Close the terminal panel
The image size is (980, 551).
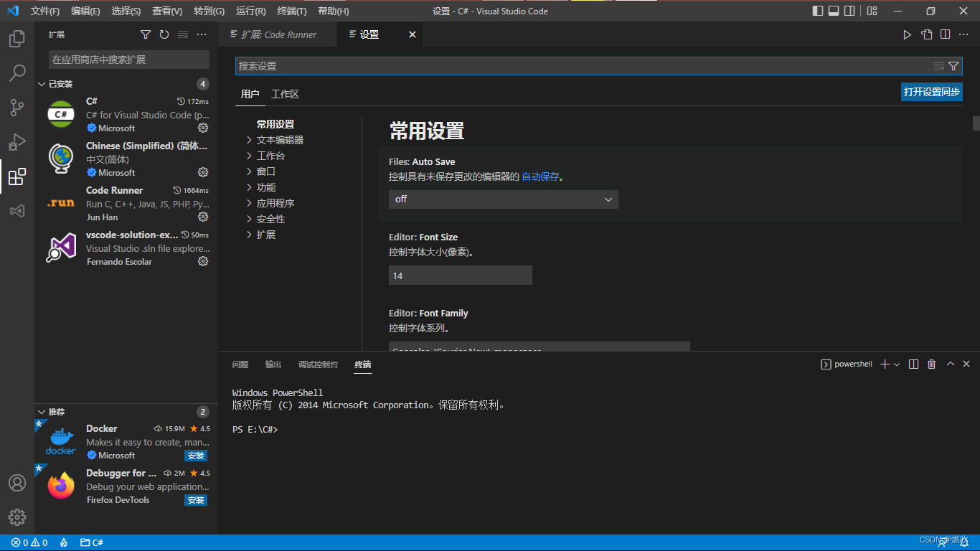[966, 364]
